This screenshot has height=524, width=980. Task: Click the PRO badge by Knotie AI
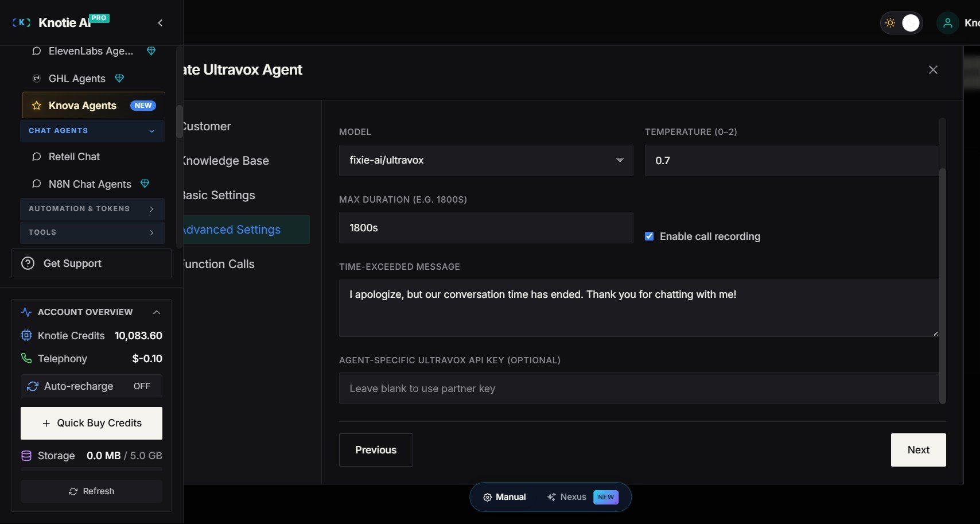[x=99, y=18]
